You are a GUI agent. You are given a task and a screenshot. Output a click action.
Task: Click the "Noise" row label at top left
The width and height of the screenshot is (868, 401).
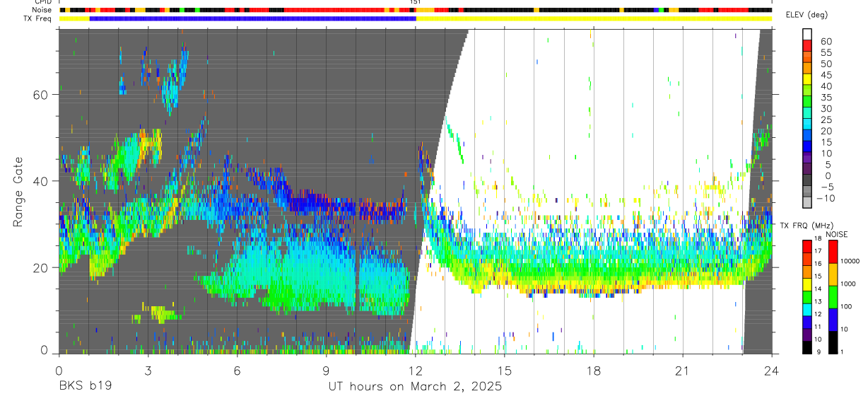click(x=42, y=10)
